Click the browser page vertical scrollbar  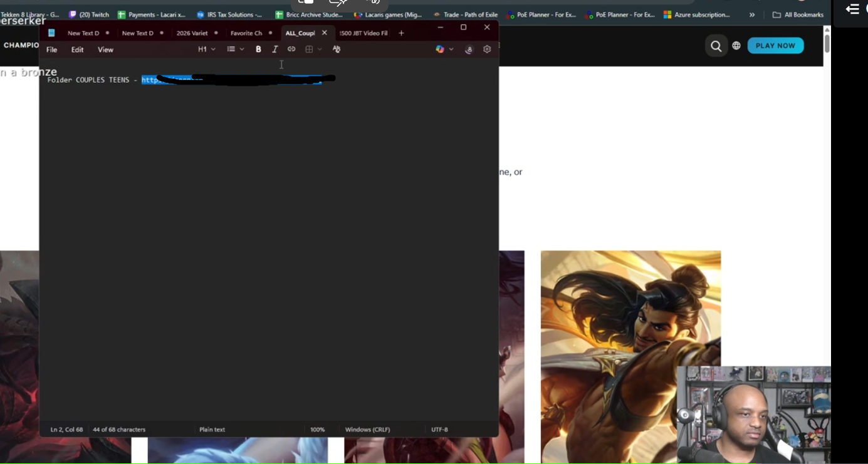(827, 44)
